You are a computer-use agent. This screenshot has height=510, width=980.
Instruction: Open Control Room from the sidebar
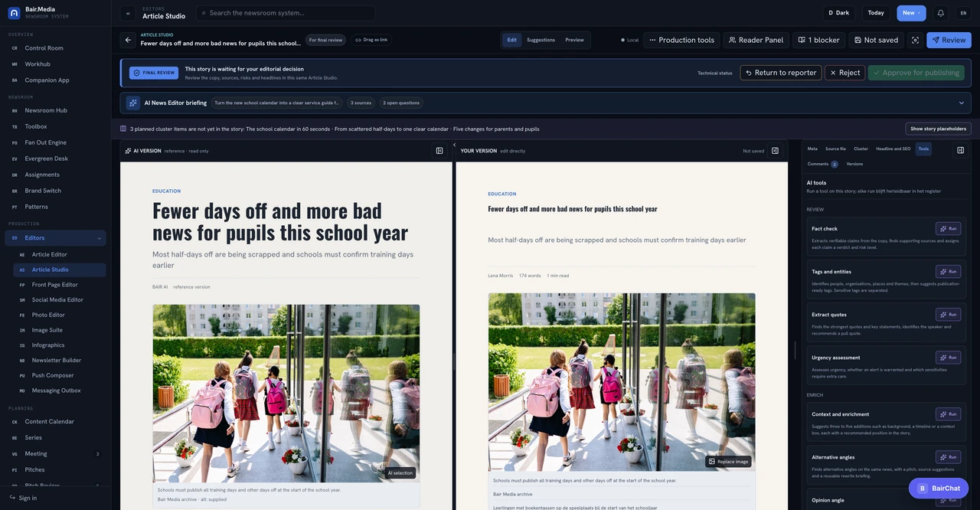pyautogui.click(x=54, y=48)
